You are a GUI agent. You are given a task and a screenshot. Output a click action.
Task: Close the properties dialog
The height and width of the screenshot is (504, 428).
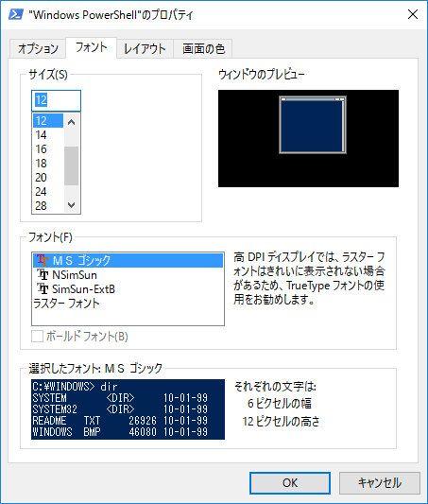pos(413,14)
